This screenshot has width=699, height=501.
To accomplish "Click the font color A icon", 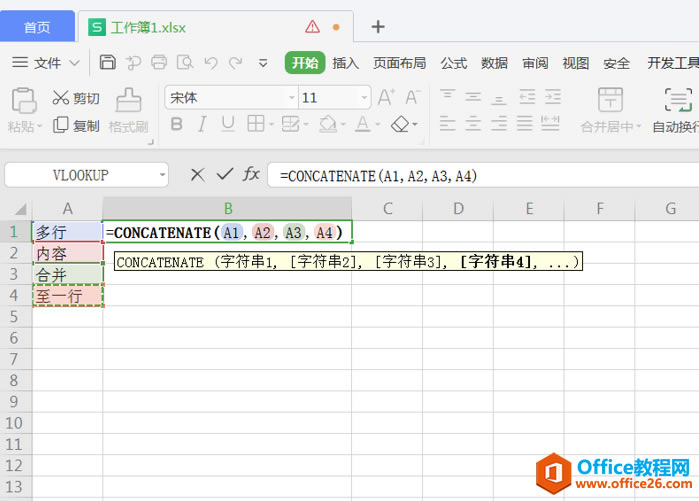I will 362,124.
